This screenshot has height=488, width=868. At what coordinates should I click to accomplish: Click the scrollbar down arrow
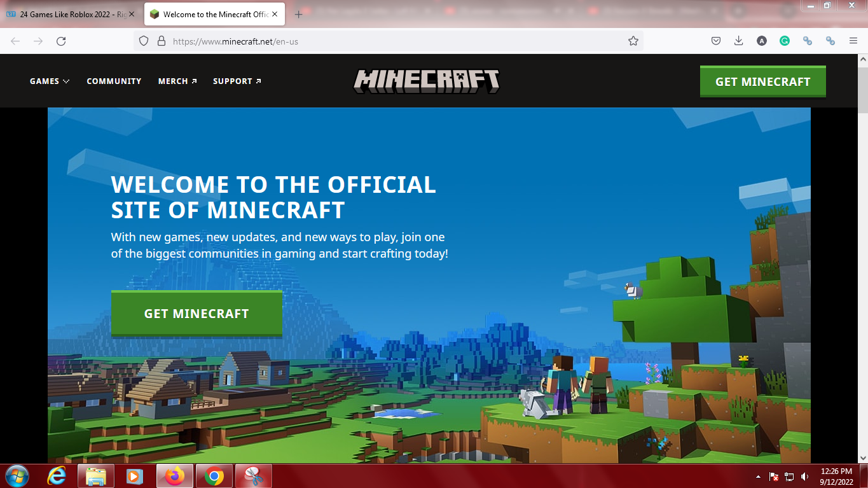click(x=863, y=457)
